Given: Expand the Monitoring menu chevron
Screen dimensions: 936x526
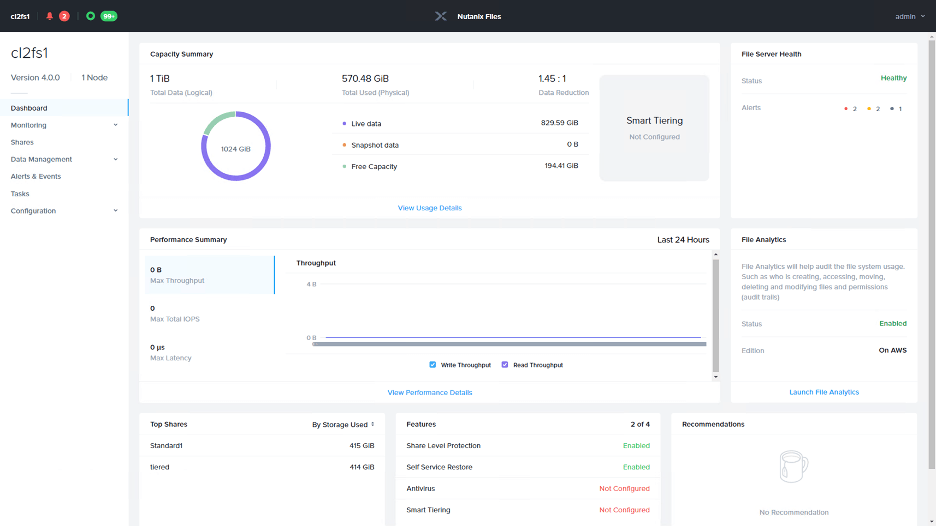Looking at the screenshot, I should point(115,125).
